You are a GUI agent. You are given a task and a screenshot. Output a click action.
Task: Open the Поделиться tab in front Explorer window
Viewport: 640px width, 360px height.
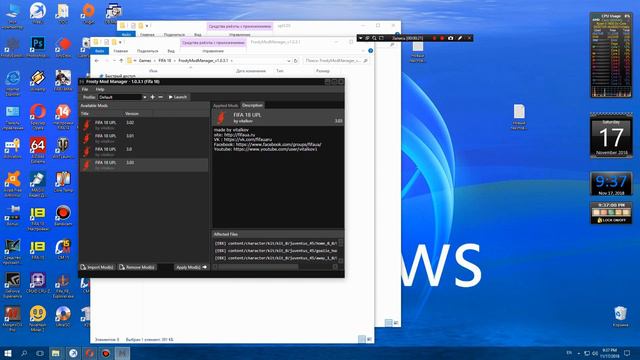[147, 51]
